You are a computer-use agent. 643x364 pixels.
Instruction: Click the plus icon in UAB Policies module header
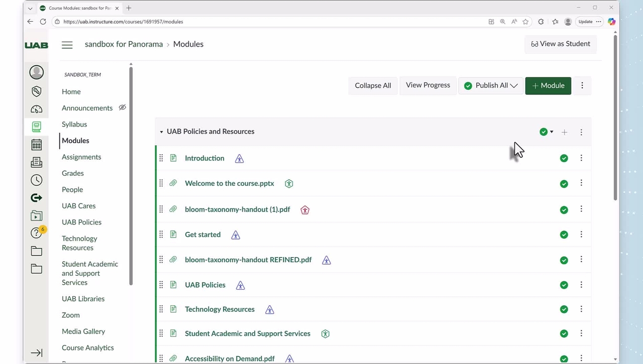pyautogui.click(x=564, y=132)
